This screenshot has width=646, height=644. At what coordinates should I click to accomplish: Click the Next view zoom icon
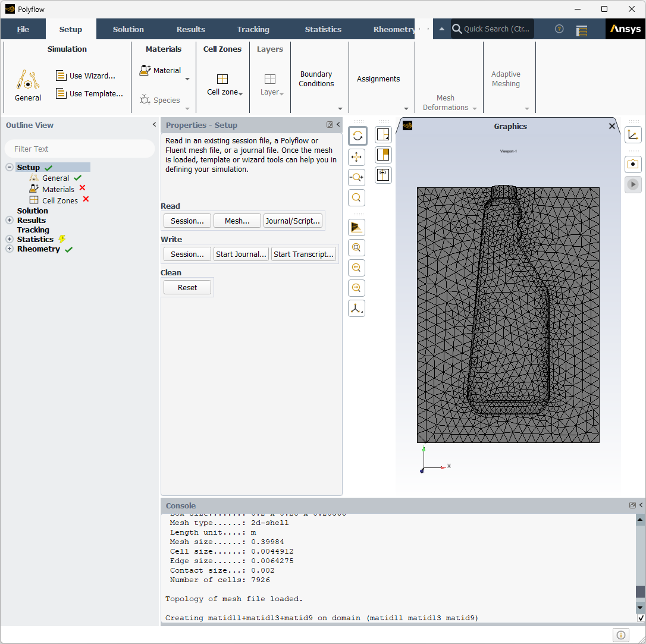357,288
